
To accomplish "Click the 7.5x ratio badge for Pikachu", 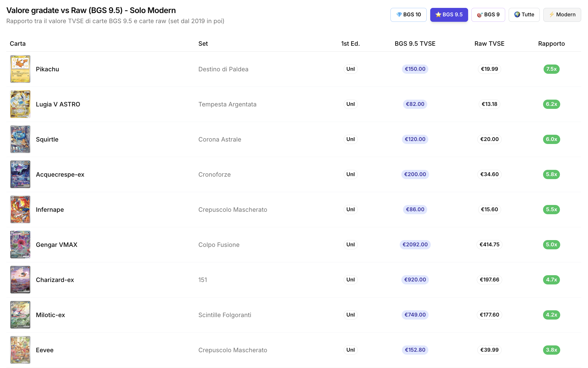I will 551,69.
